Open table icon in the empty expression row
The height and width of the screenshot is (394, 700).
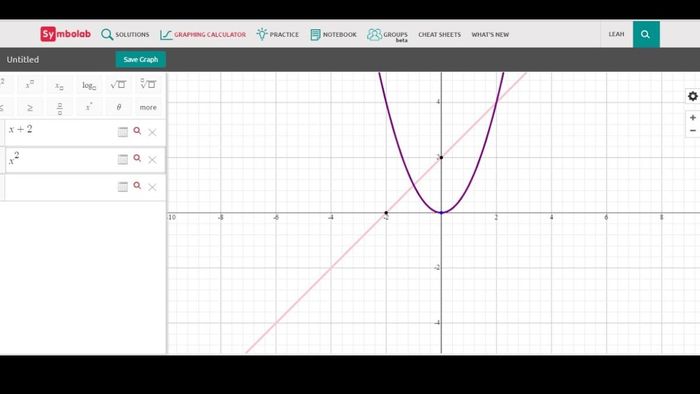point(123,187)
